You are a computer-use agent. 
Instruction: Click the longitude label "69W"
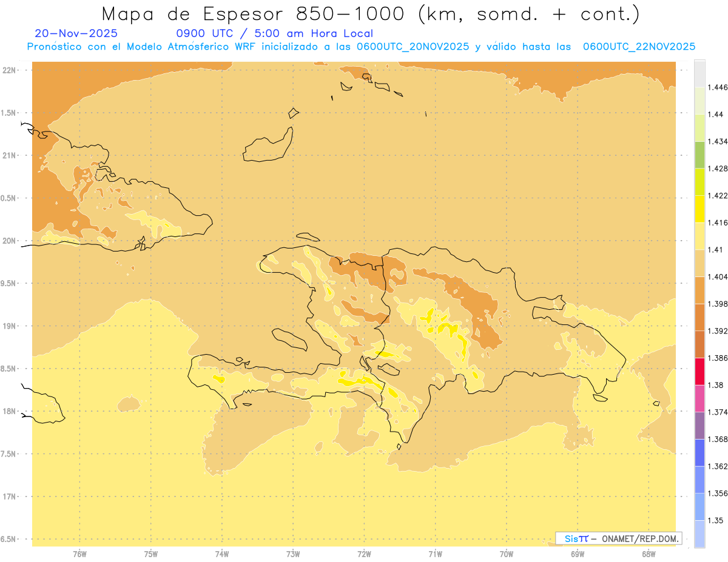tap(578, 554)
